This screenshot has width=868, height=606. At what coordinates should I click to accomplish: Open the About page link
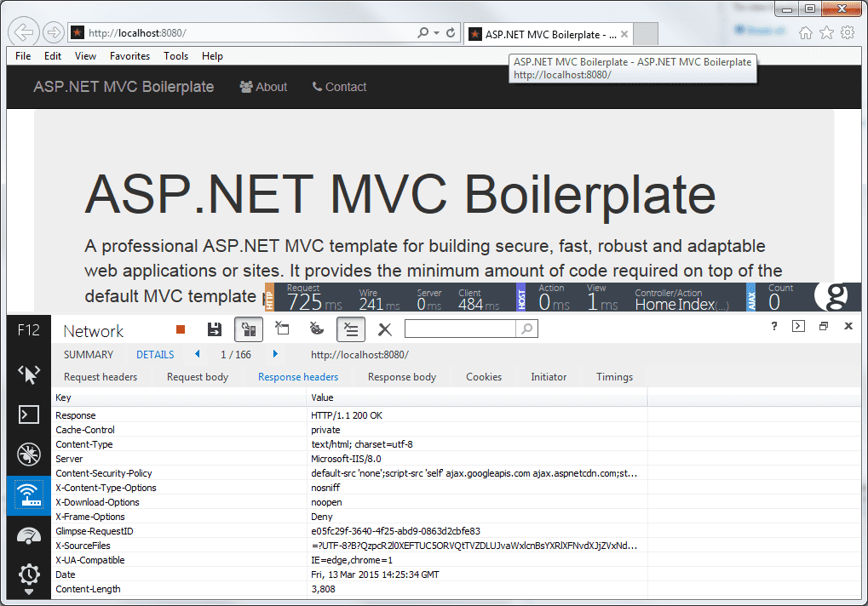click(263, 87)
